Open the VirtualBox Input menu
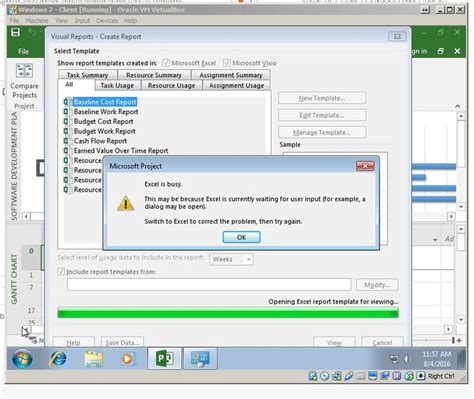The height and width of the screenshot is (399, 474). point(82,21)
